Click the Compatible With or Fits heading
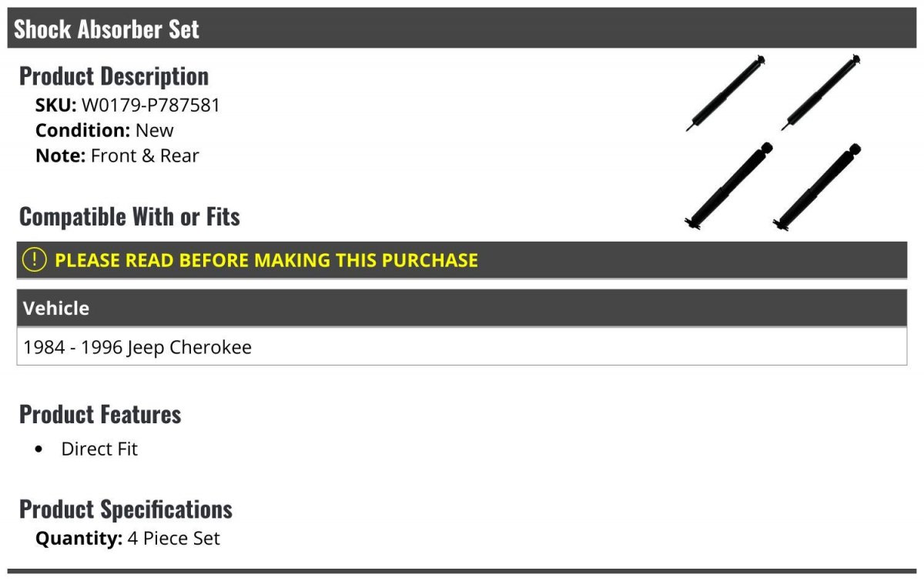Image resolution: width=924 pixels, height=581 pixels. coord(129,217)
